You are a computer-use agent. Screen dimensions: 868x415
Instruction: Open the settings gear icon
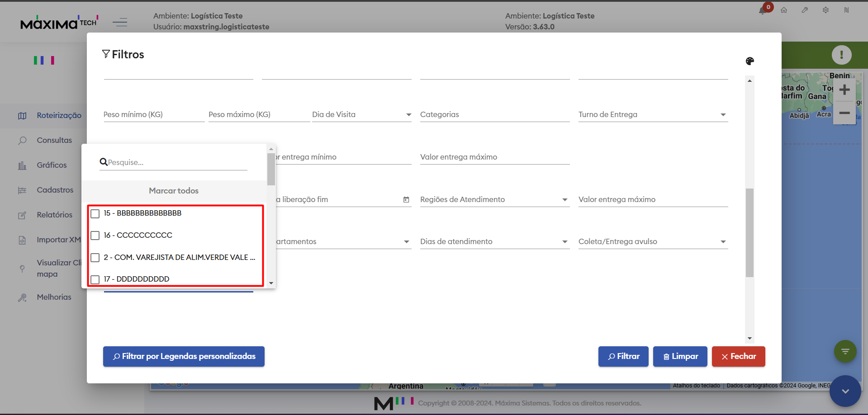tap(825, 10)
